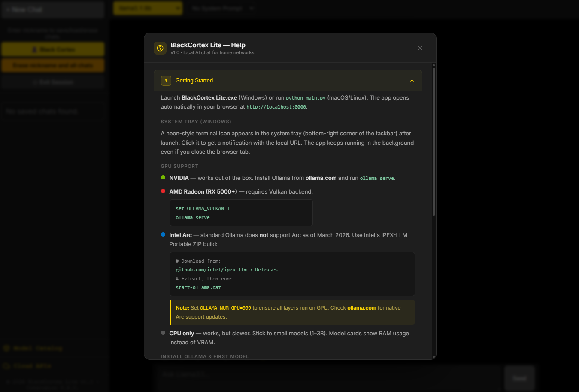Click the OLLAMA_NUM_GPU=999 setting text

[225, 308]
